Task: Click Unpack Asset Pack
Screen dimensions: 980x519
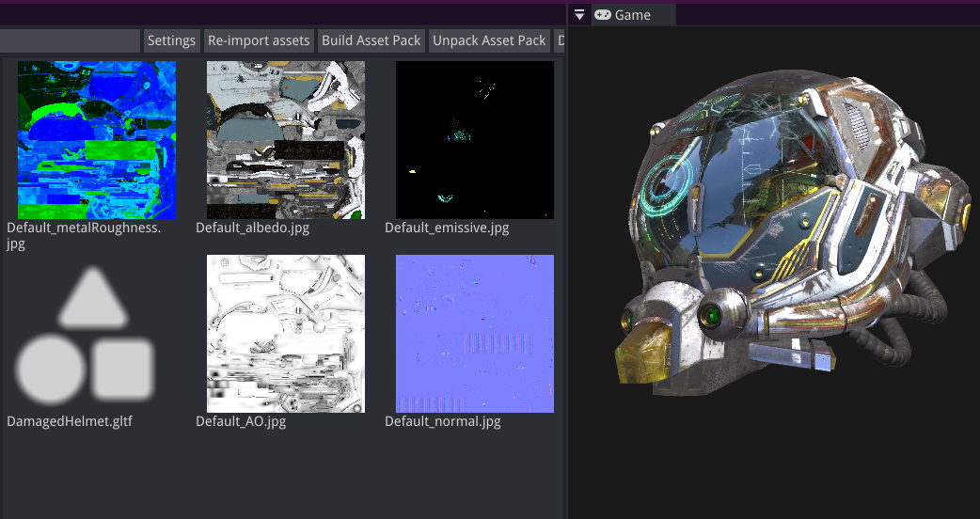Action: click(489, 40)
